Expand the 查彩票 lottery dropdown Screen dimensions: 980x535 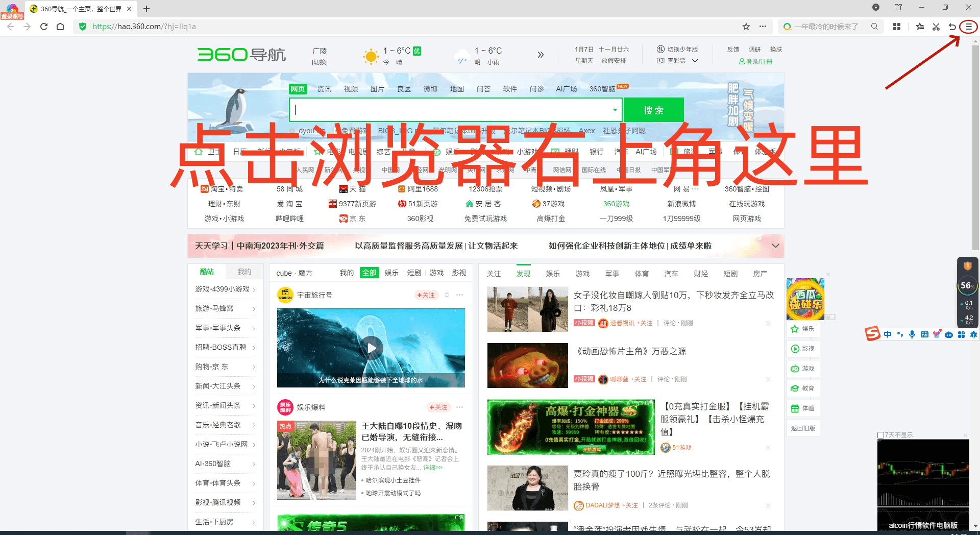click(695, 60)
